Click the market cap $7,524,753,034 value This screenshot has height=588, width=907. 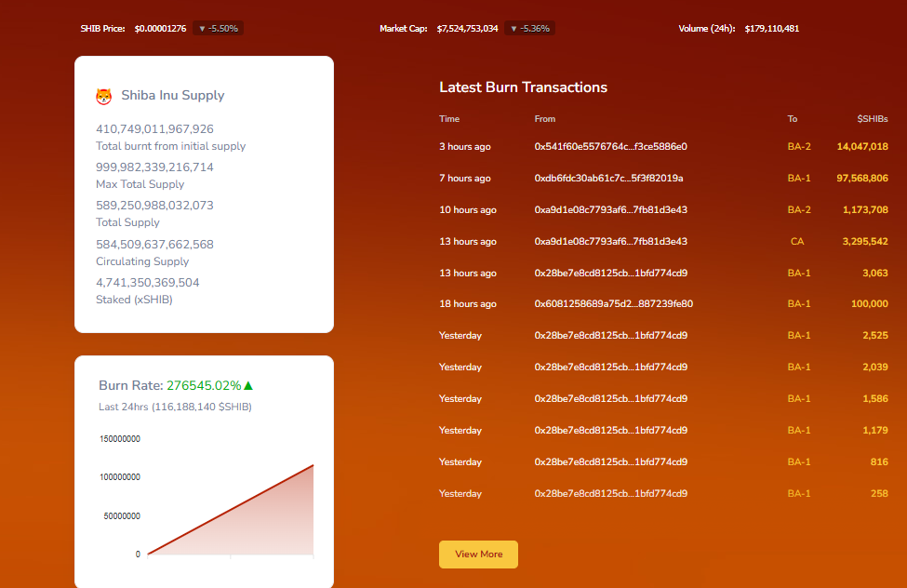click(467, 28)
